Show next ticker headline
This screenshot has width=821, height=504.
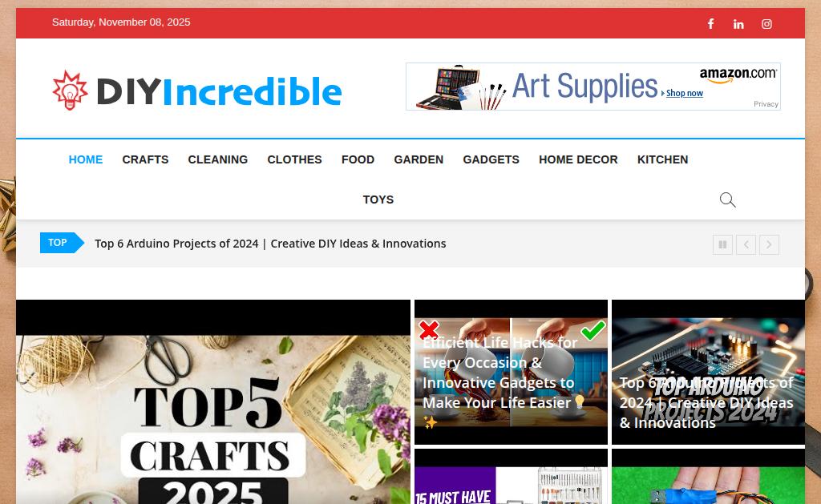[x=769, y=244]
